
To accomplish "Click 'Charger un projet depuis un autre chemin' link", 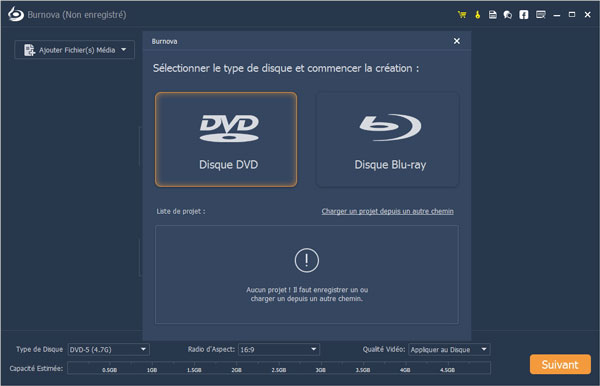I will coord(387,211).
